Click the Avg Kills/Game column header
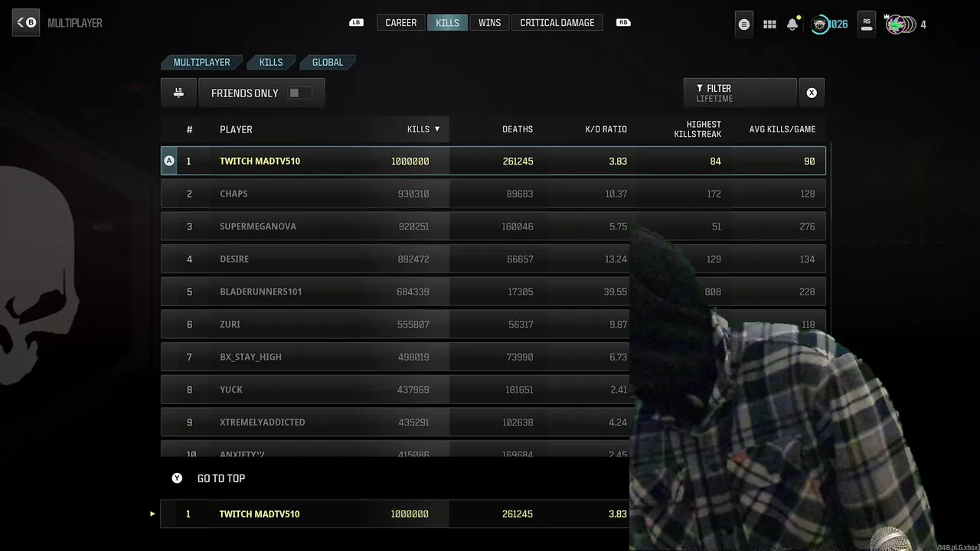This screenshot has height=551, width=980. [782, 129]
